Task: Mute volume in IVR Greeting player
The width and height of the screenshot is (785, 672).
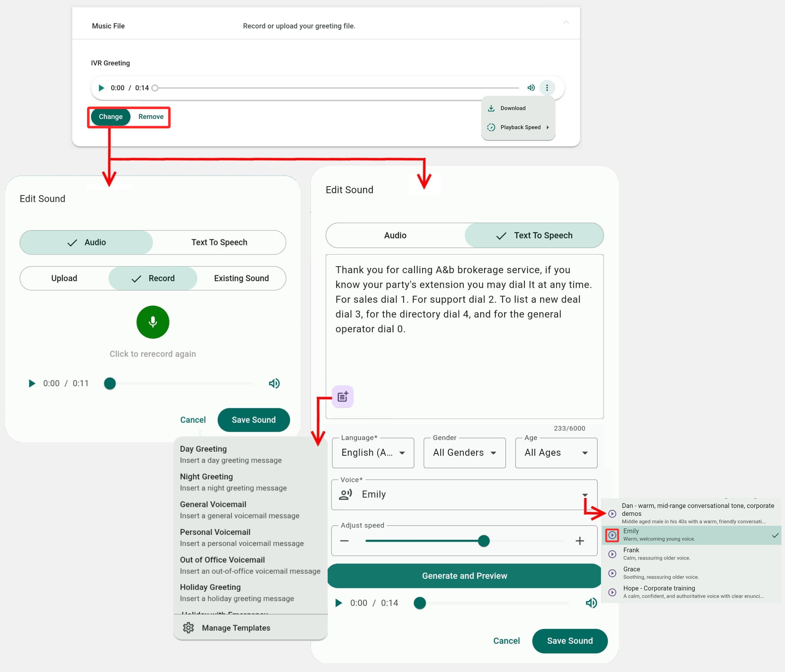Action: point(531,88)
